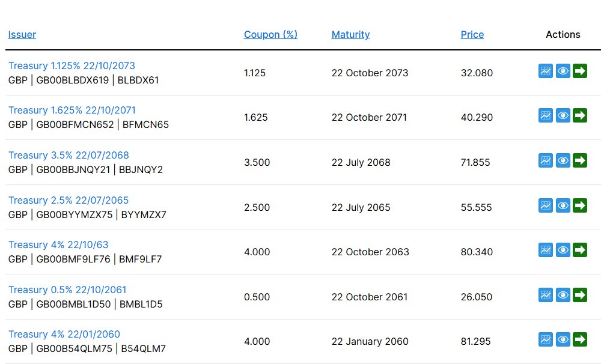The height and width of the screenshot is (364, 601).
Task: Click maturity date 22 October 2061
Action: tap(370, 297)
